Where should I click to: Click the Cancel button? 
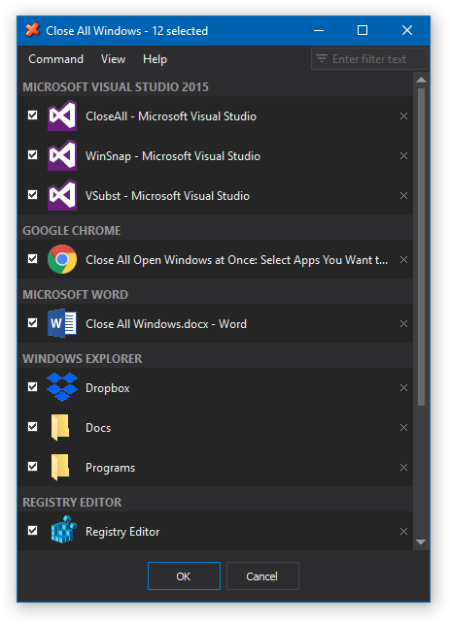[262, 576]
